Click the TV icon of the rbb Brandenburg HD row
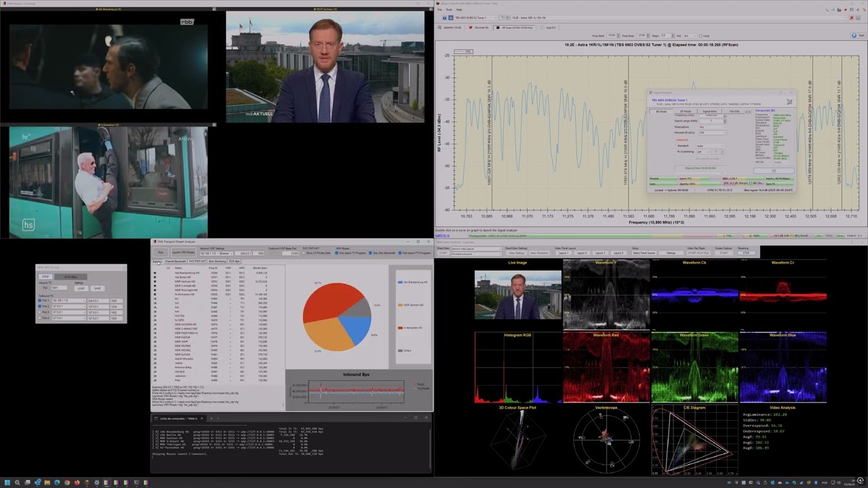868x488 pixels. click(155, 273)
